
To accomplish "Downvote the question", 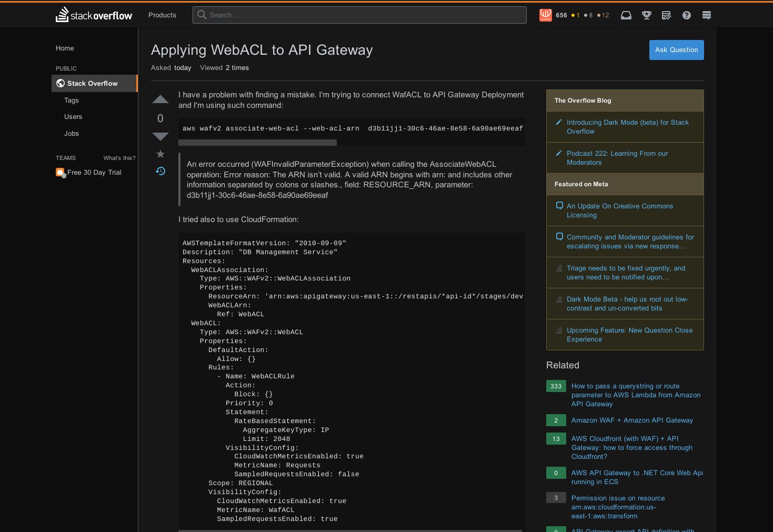I will click(x=160, y=136).
